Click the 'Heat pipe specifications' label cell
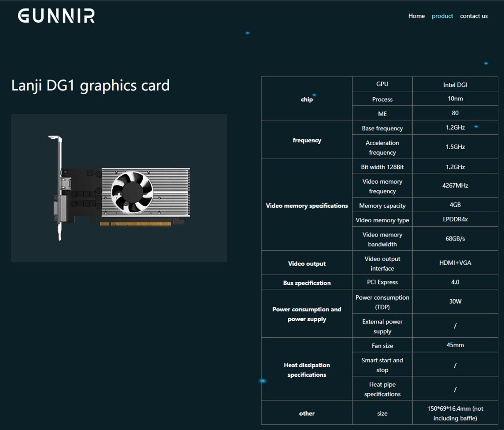Screen dimensions: 504x430 coord(382,388)
